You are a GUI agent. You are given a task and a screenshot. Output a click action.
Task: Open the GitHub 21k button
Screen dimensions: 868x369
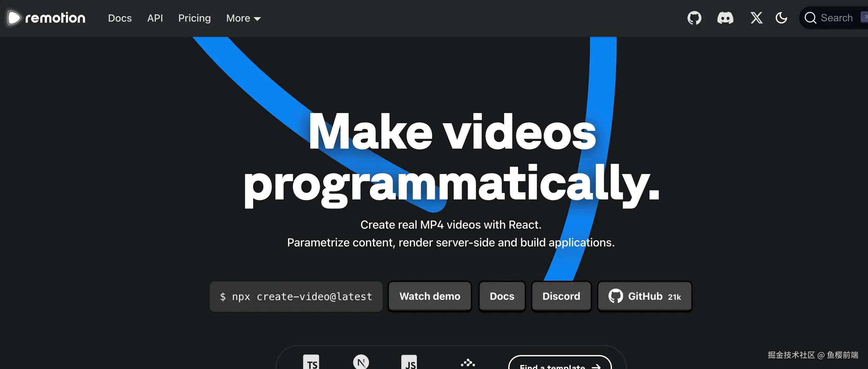644,296
